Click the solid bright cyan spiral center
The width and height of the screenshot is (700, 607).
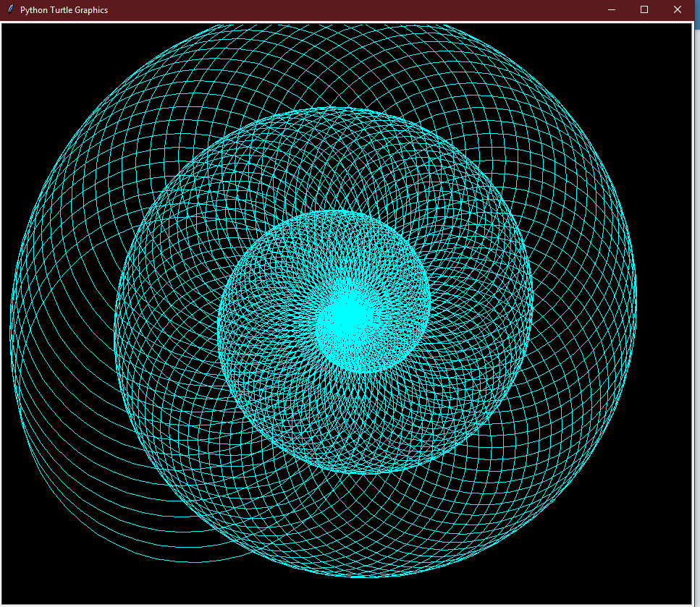[x=347, y=321]
